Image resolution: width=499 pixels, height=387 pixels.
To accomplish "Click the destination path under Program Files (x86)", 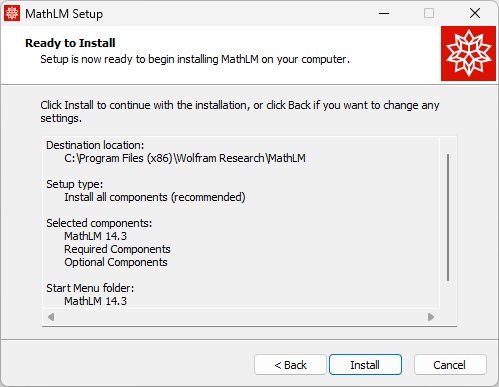I will (185, 158).
